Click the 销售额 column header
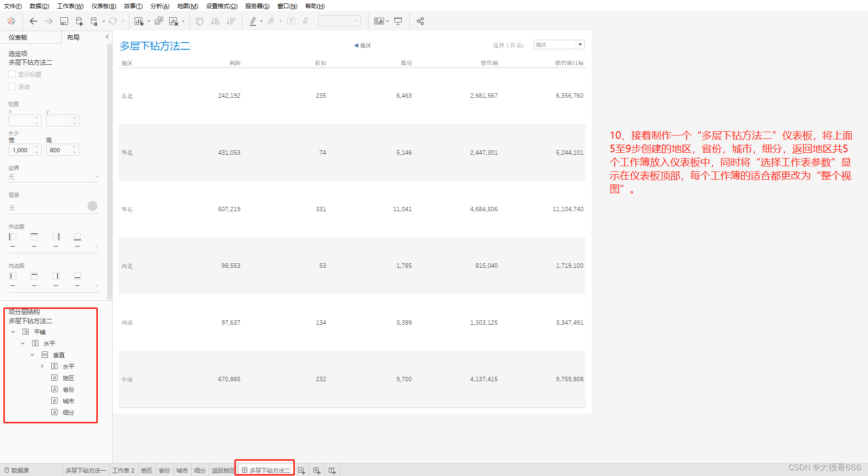868x476 pixels. point(489,63)
